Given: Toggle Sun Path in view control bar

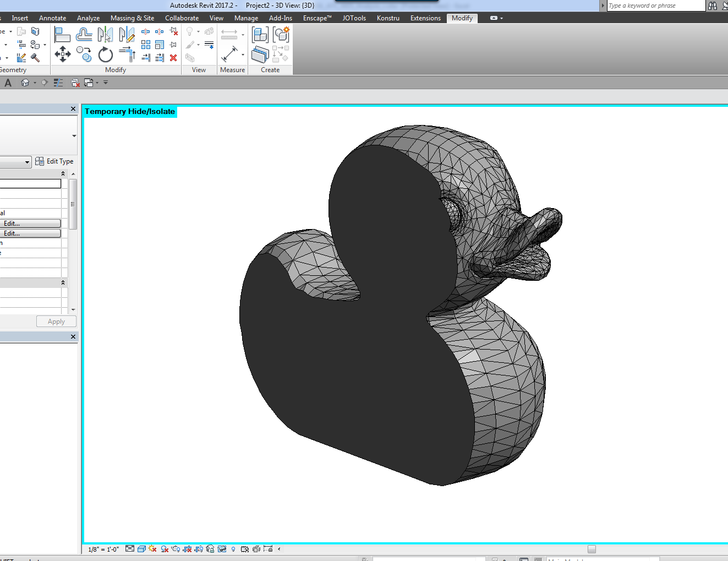Looking at the screenshot, I should 152,549.
